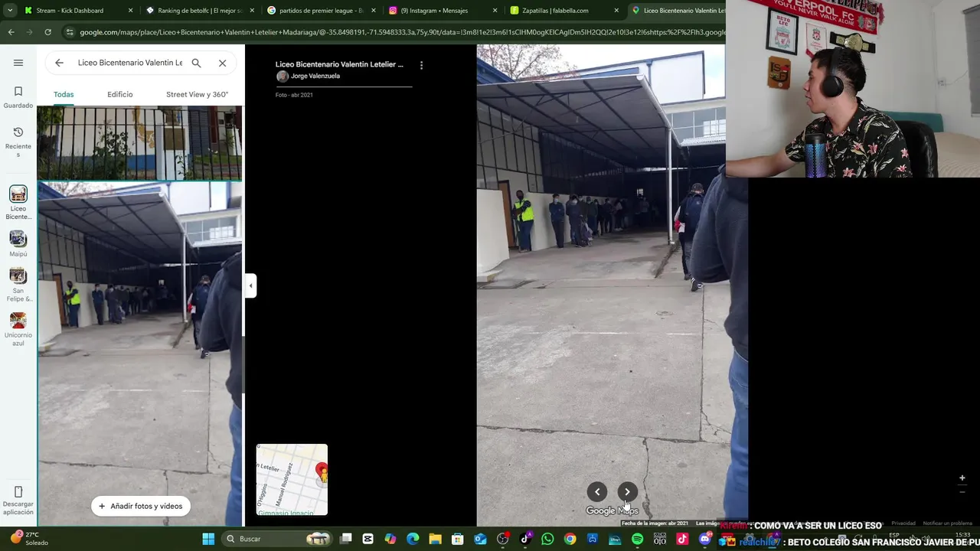This screenshot has height=551, width=980.
Task: Open Recientes history in sidebar
Action: click(18, 142)
